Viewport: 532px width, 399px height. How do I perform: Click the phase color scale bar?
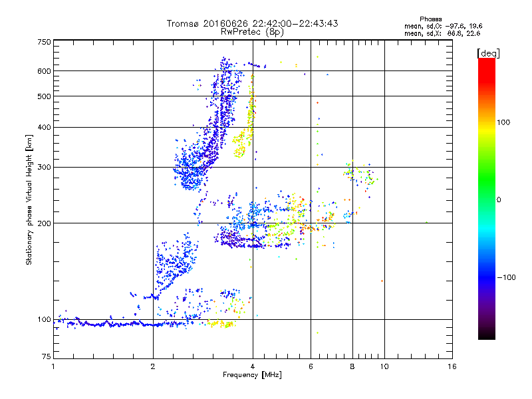pos(487,198)
